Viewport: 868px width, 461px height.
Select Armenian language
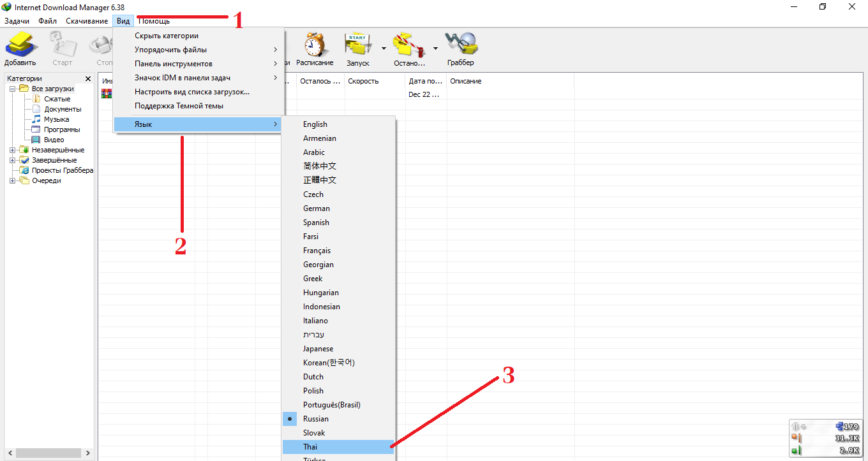[x=339, y=138]
